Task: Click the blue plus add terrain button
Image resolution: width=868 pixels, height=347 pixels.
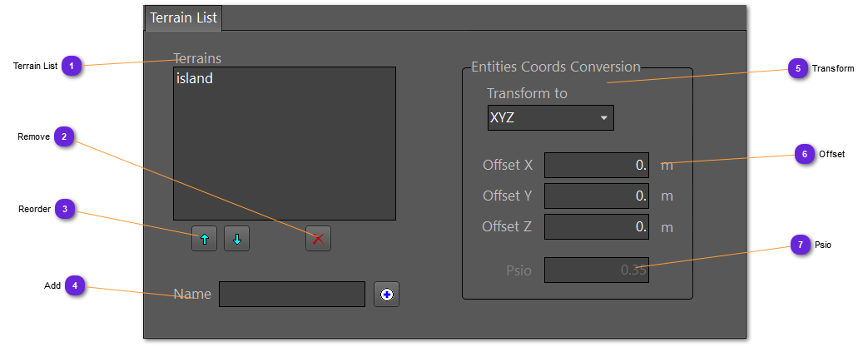Action: coord(386,294)
